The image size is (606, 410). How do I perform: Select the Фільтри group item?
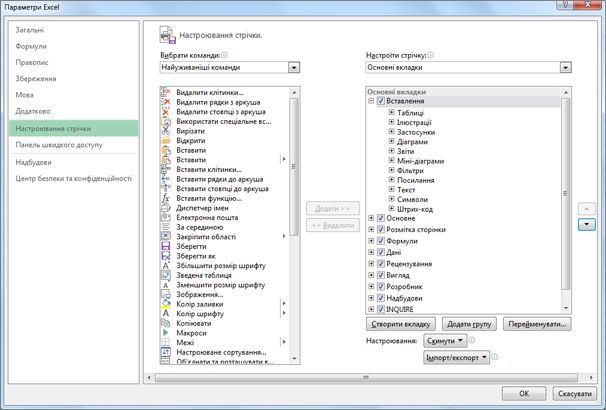tap(410, 170)
